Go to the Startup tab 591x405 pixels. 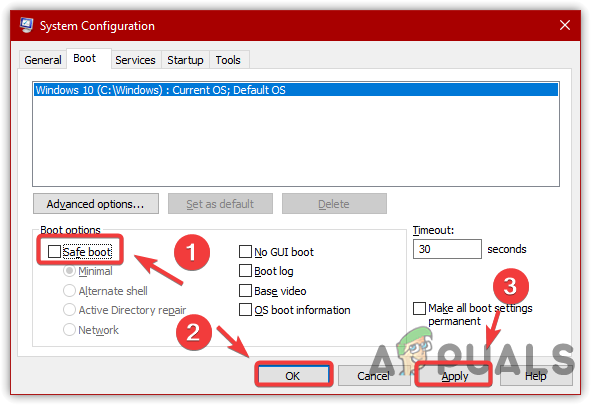pyautogui.click(x=185, y=60)
